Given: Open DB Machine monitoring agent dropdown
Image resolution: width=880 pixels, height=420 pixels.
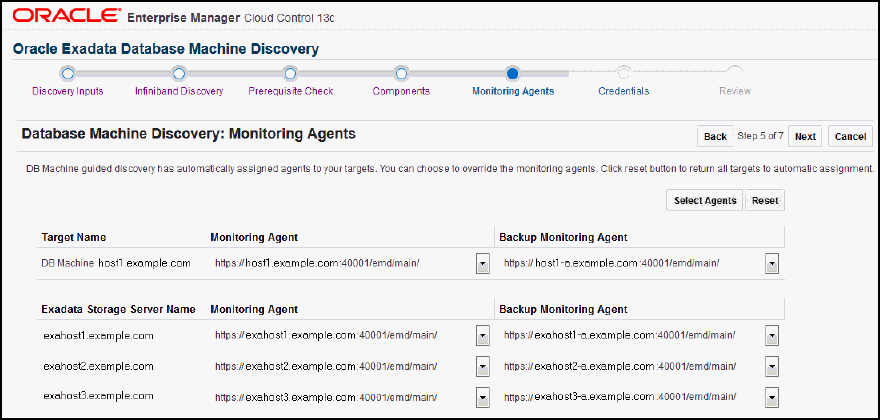Looking at the screenshot, I should [482, 263].
